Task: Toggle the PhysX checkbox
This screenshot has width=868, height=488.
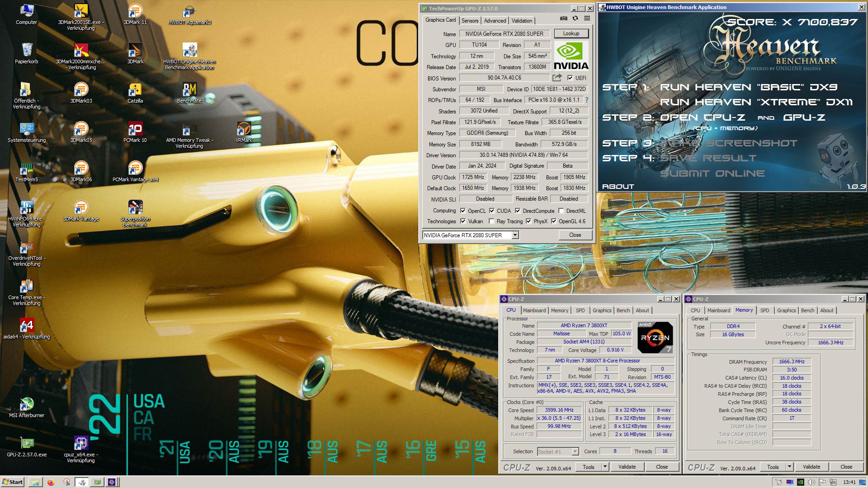Action: (x=528, y=221)
